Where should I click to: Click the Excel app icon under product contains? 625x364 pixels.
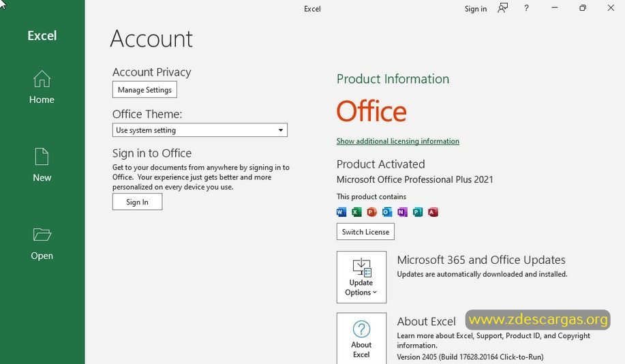point(356,212)
